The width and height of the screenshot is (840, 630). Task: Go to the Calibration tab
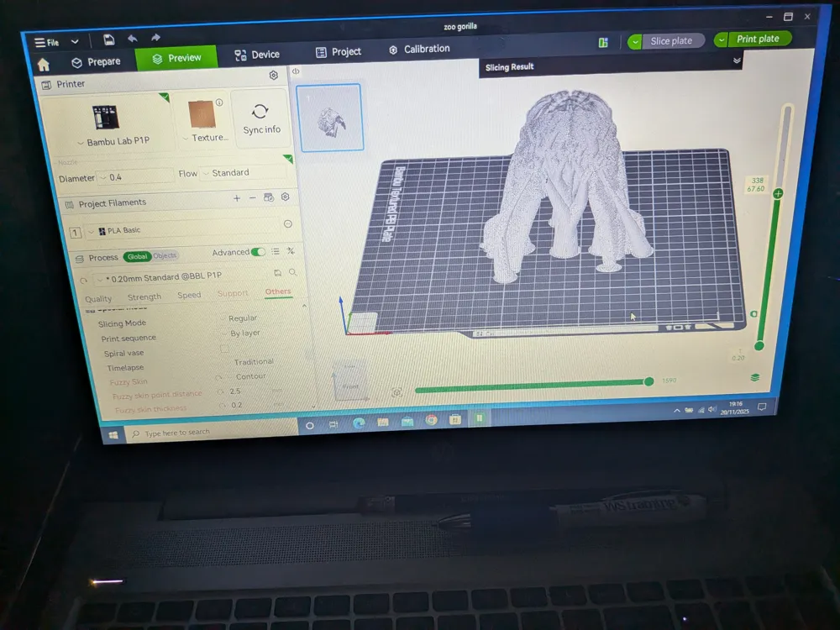[419, 50]
